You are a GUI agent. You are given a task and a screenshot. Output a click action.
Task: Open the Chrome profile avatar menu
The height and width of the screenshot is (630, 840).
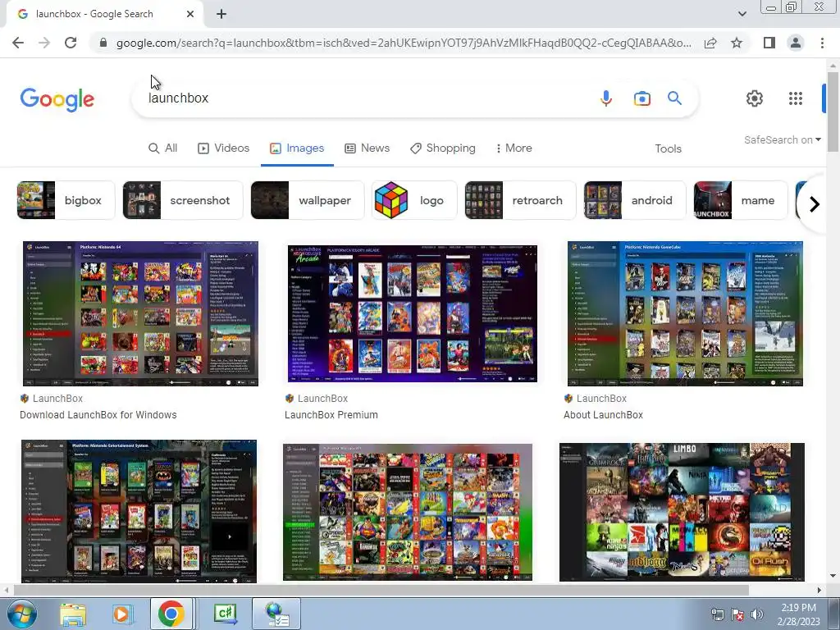[796, 43]
